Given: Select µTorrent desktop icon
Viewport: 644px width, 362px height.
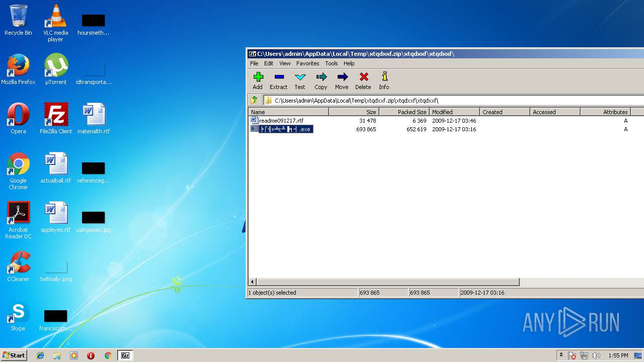Looking at the screenshot, I should (x=56, y=69).
